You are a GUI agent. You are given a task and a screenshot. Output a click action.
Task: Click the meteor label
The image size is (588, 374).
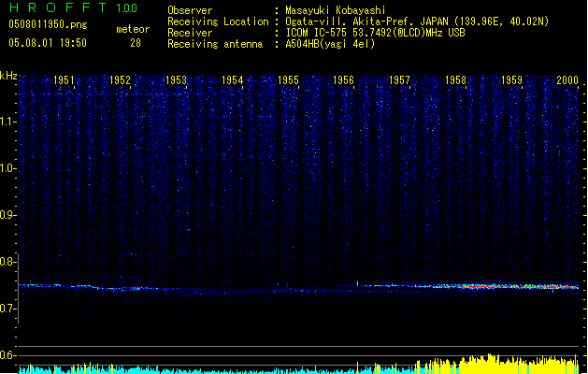click(133, 29)
